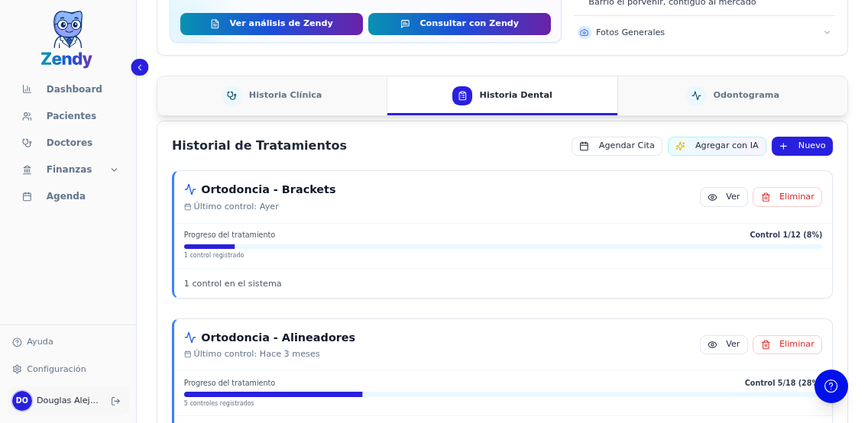Expand the Finanzas submenu chevron
Viewport: 868px width, 423px height.
pyautogui.click(x=114, y=170)
